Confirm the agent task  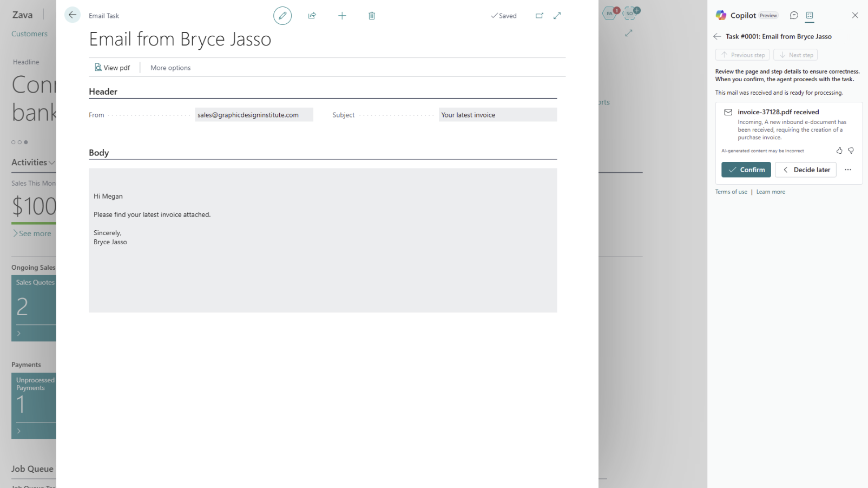pyautogui.click(x=746, y=170)
